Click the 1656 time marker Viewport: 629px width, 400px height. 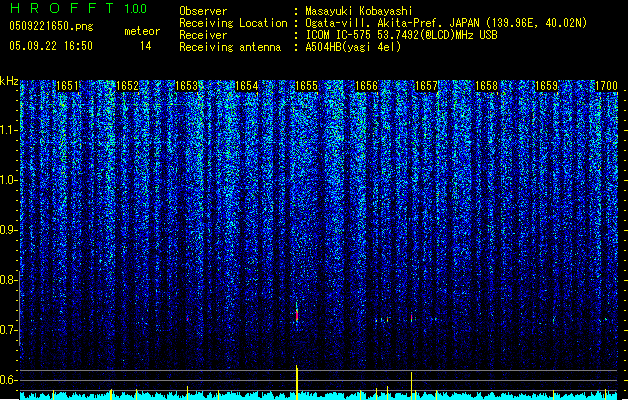[x=366, y=86]
